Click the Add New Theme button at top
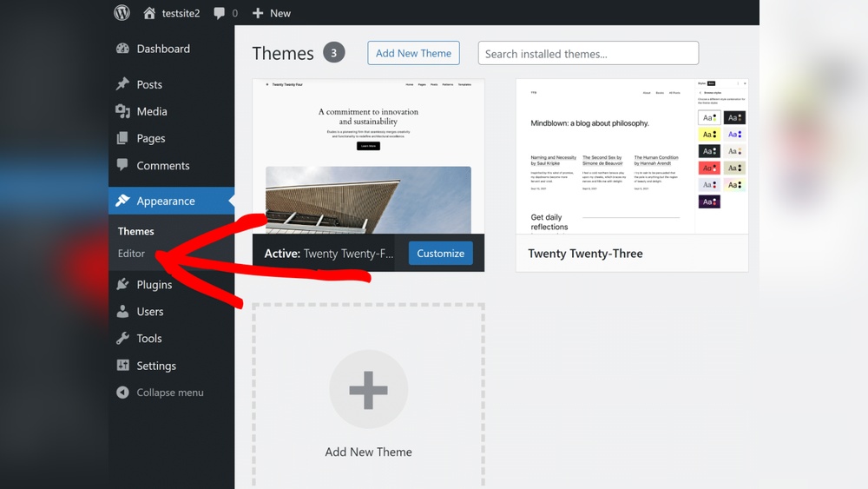The width and height of the screenshot is (868, 489). click(413, 53)
